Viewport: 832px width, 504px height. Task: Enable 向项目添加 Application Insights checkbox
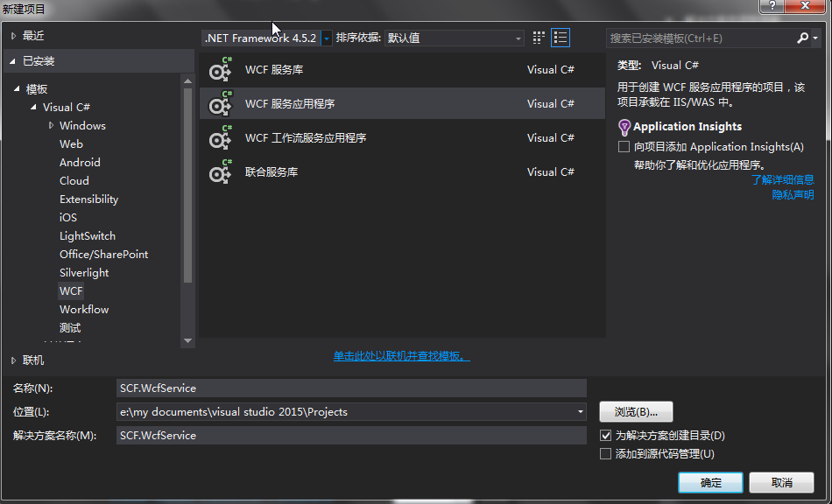(624, 146)
